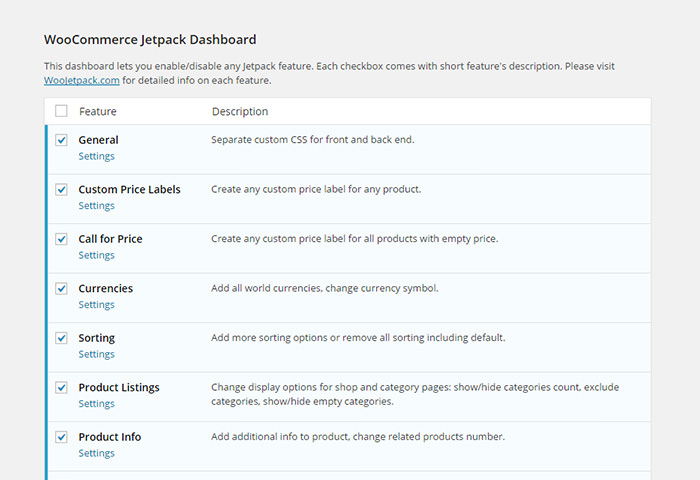Uncheck the Sorting feature checkbox
This screenshot has height=480, width=700.
point(61,338)
